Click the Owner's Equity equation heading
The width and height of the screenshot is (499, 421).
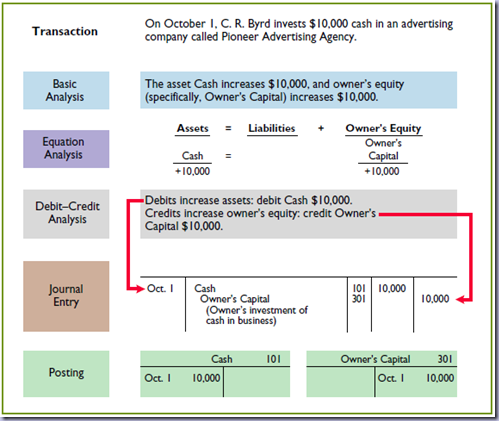tap(383, 128)
